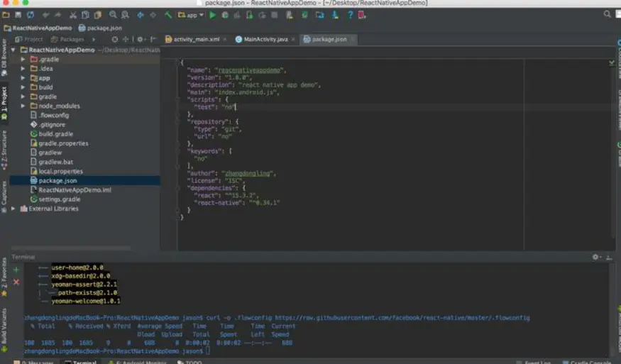This screenshot has width=621, height=364.
Task: Click the Copy icon in toolbar
Action: coord(85,15)
